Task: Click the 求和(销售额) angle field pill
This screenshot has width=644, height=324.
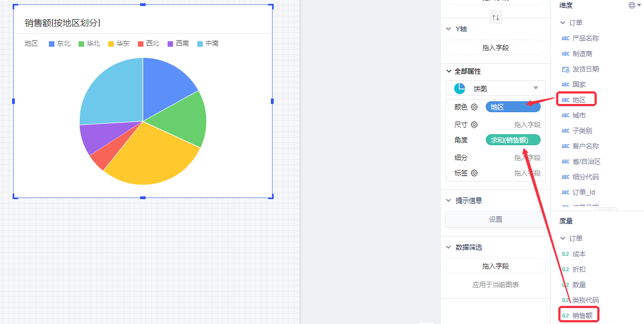Action: [x=513, y=140]
